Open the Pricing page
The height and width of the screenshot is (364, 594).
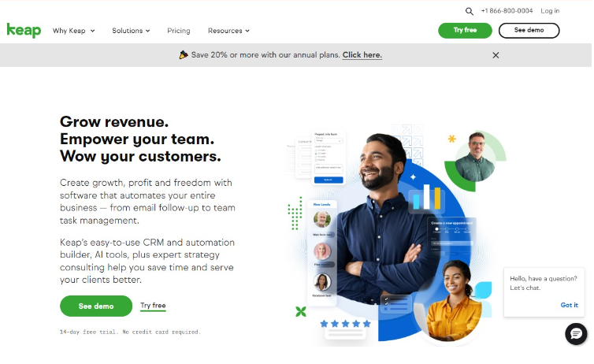pos(178,31)
